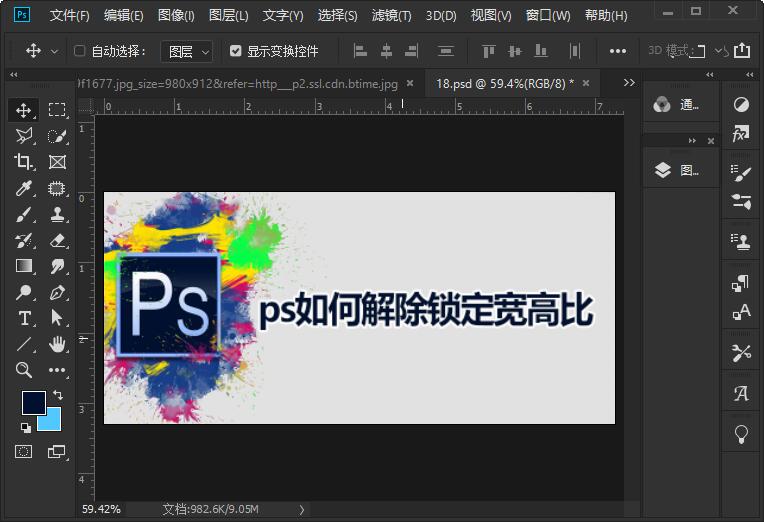This screenshot has height=522, width=764.
Task: Align top edges in options bar
Action: pyautogui.click(x=489, y=51)
